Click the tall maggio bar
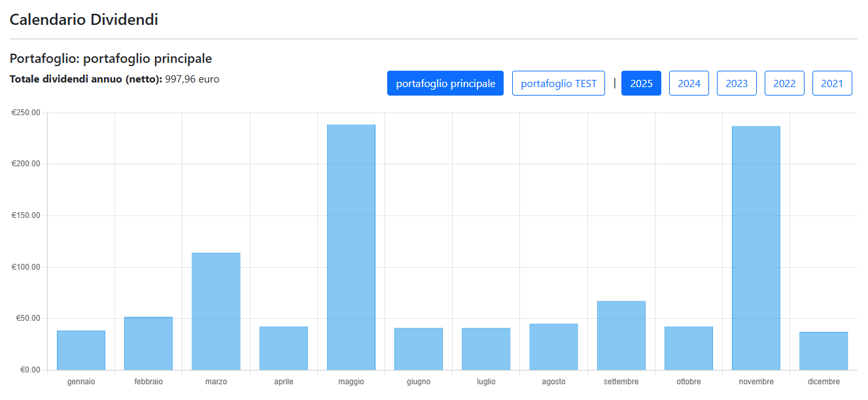This screenshot has width=868, height=400. pos(351,247)
